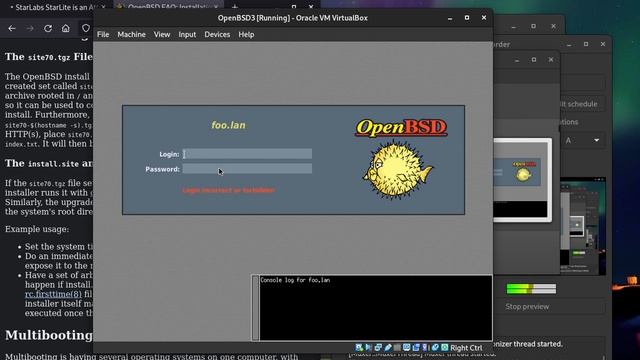Click the recording status bar icon
The height and width of the screenshot is (360, 640).
coord(416,348)
